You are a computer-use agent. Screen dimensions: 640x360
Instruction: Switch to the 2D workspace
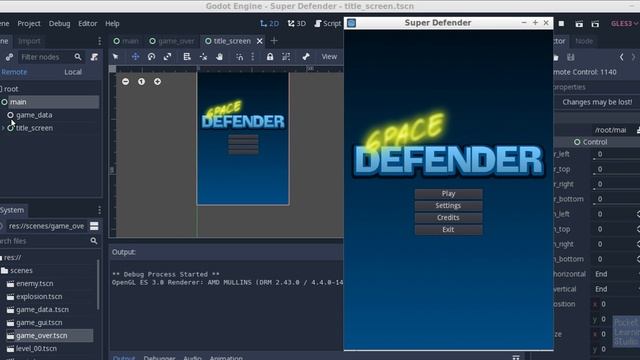click(269, 24)
